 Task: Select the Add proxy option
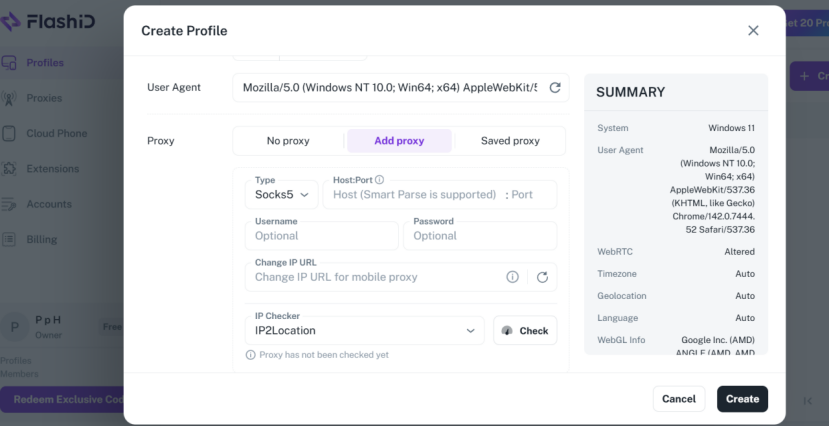[x=399, y=141]
